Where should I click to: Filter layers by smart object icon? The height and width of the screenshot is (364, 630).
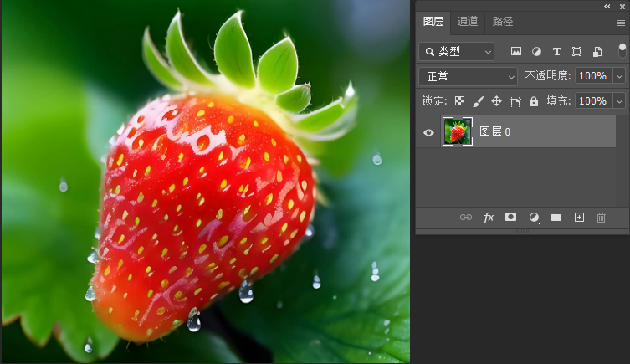(x=597, y=51)
